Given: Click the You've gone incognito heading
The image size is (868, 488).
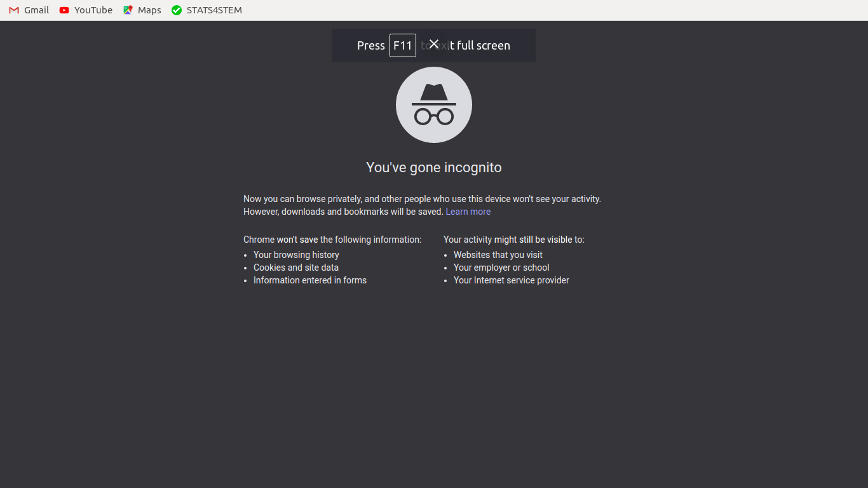Looking at the screenshot, I should pyautogui.click(x=434, y=168).
